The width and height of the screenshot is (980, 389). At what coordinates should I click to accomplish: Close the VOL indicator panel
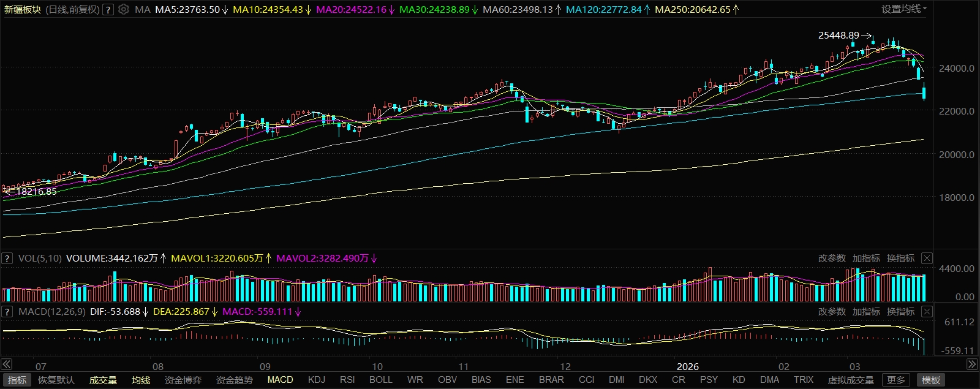click(x=927, y=259)
